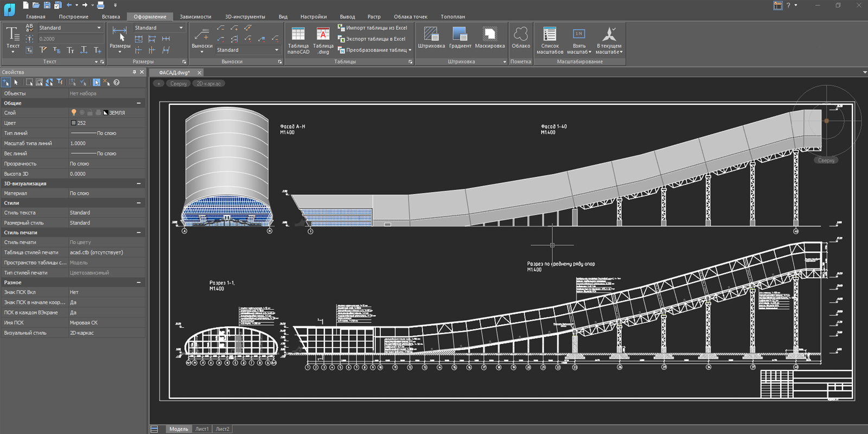Click the help question mark in Свойства
This screenshot has height=434, width=868.
[x=116, y=82]
